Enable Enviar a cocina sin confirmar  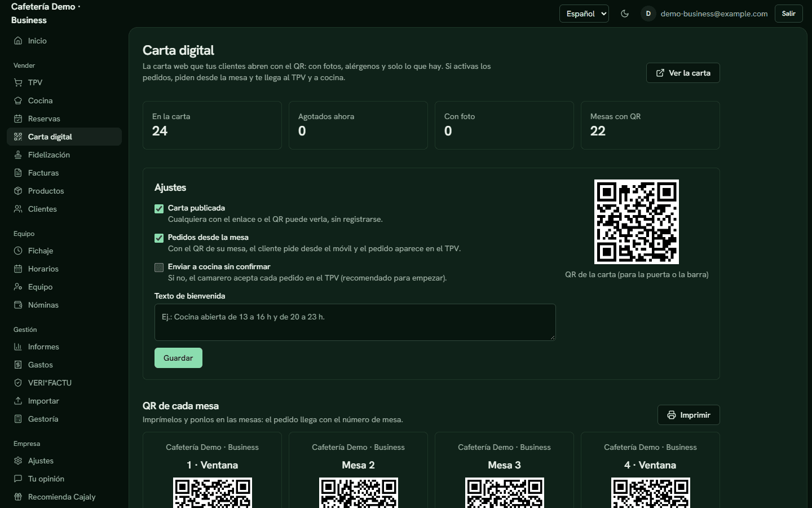point(159,268)
